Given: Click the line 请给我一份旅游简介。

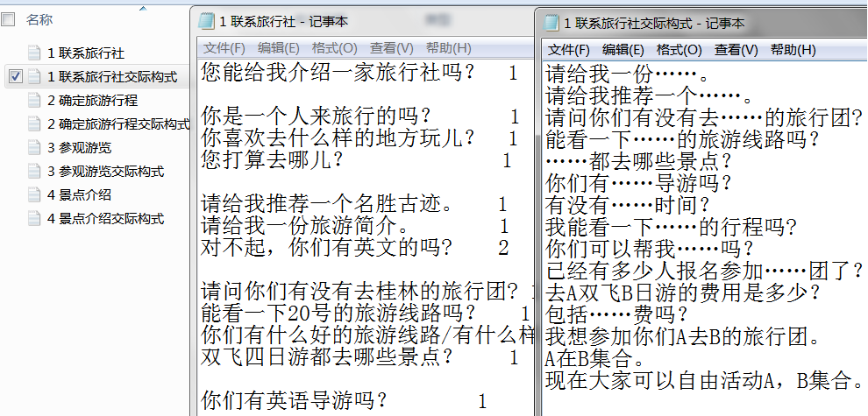Looking at the screenshot, I should coord(304,226).
